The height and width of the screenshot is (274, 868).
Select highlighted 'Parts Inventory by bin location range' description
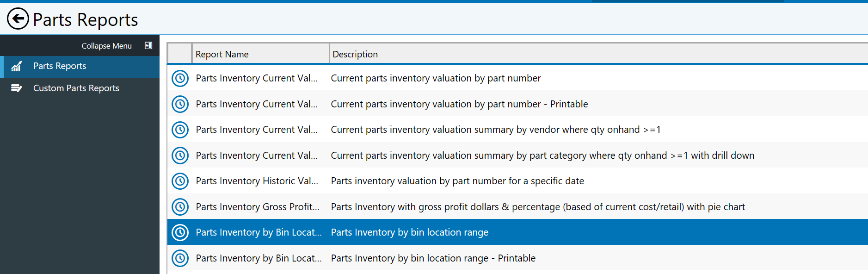(x=410, y=232)
